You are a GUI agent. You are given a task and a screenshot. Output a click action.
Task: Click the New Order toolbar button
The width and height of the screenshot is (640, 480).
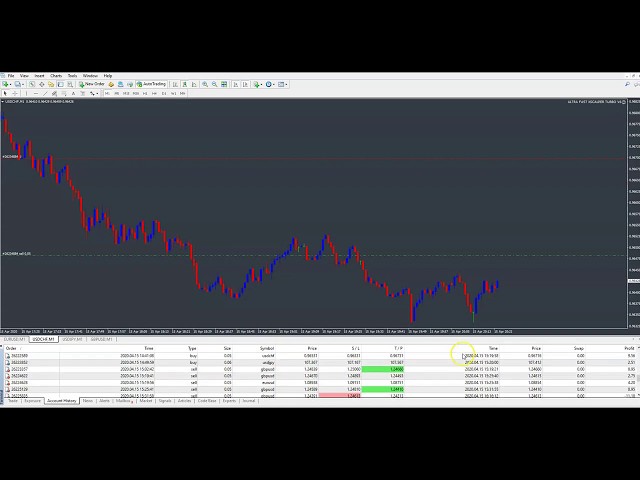tap(93, 84)
